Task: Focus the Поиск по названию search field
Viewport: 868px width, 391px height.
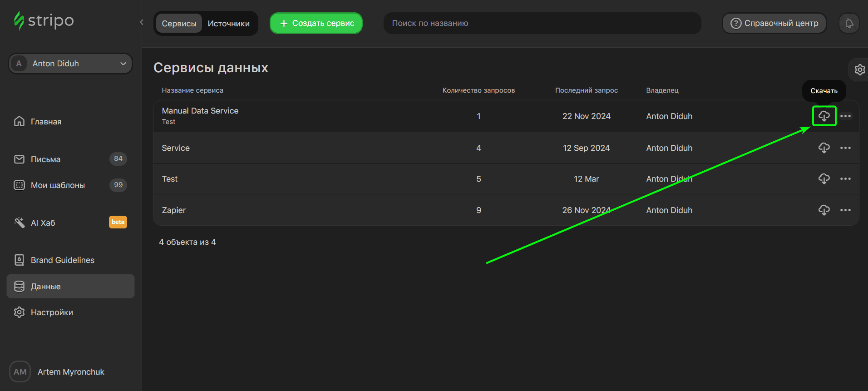Action: [x=542, y=23]
